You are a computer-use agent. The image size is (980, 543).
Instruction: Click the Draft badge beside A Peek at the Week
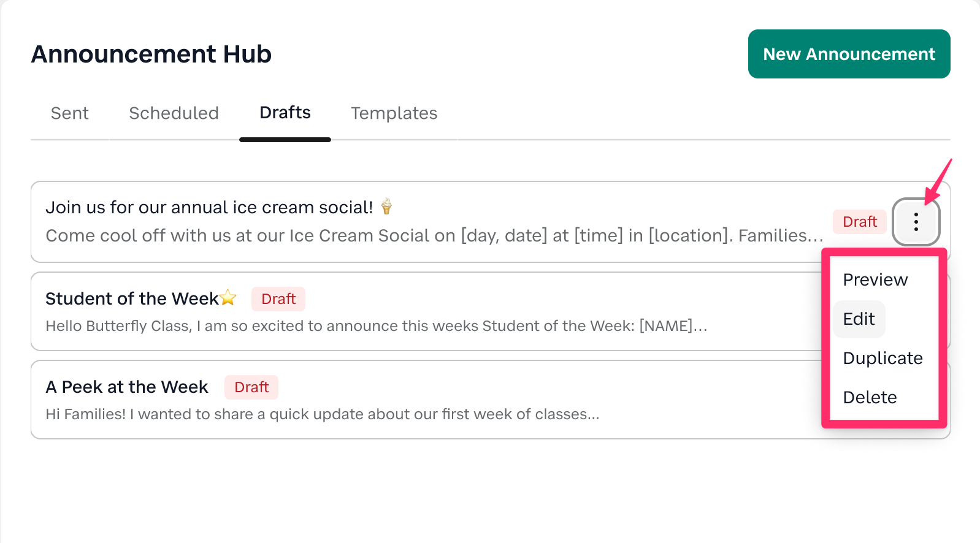pos(251,387)
